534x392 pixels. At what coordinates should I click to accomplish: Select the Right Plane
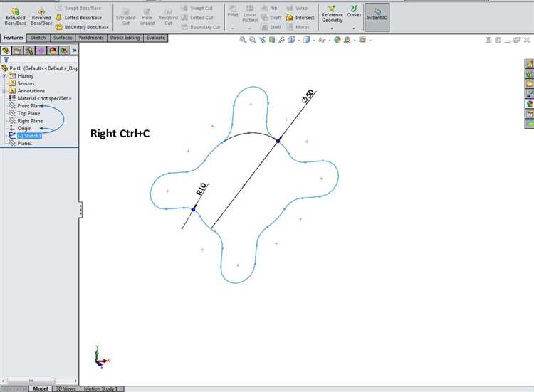[26, 121]
